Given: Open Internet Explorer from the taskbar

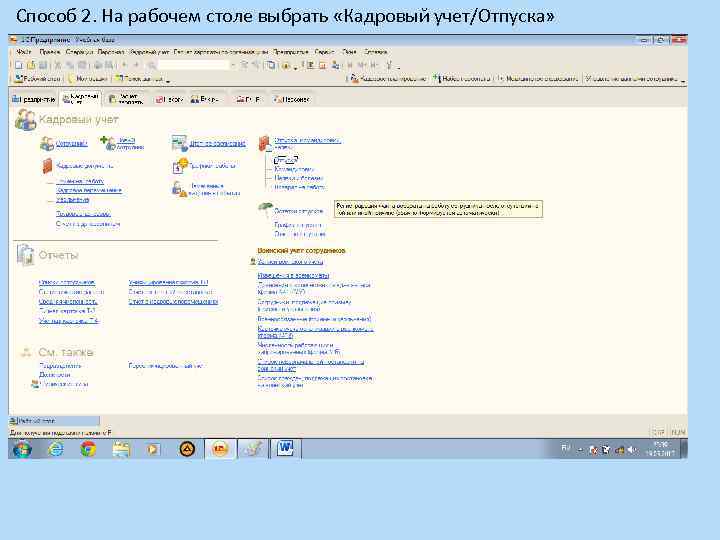Looking at the screenshot, I should pos(56,449).
